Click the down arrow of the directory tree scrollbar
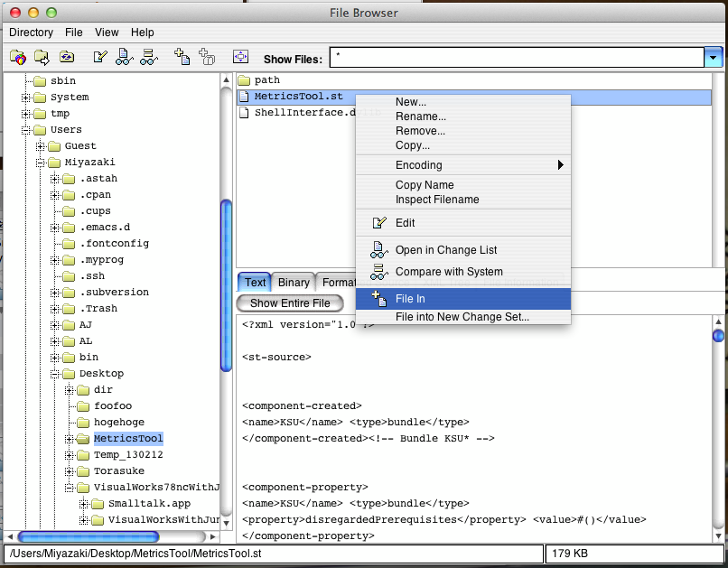The image size is (728, 568). (x=226, y=523)
